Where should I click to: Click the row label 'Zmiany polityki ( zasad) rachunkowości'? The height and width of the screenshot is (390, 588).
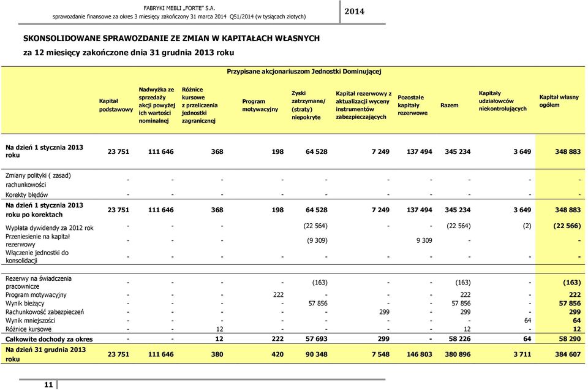(x=38, y=180)
